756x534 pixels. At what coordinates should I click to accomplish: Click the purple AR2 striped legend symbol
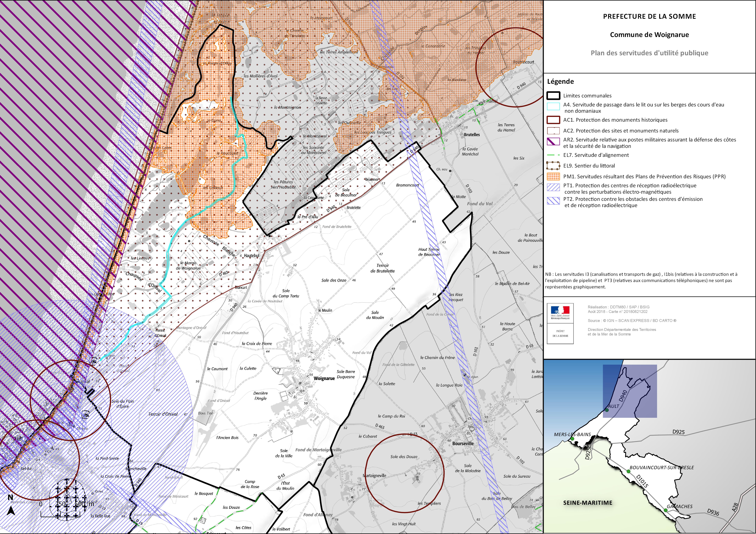pos(553,142)
